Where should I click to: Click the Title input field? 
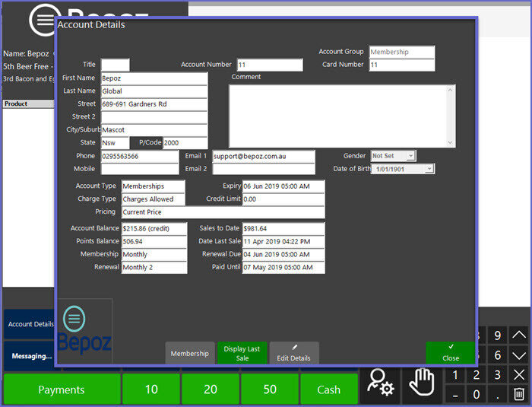(116, 65)
